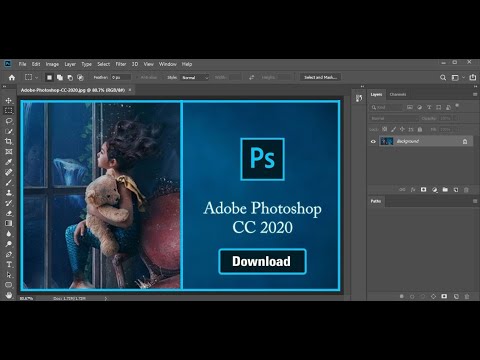
Task: Add a layer mask in Layers panel
Action: 424,190
